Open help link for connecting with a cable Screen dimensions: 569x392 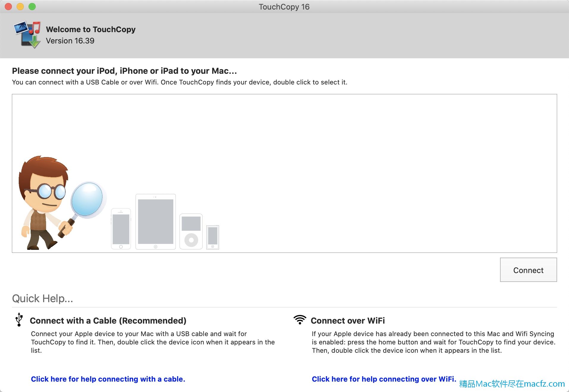108,379
